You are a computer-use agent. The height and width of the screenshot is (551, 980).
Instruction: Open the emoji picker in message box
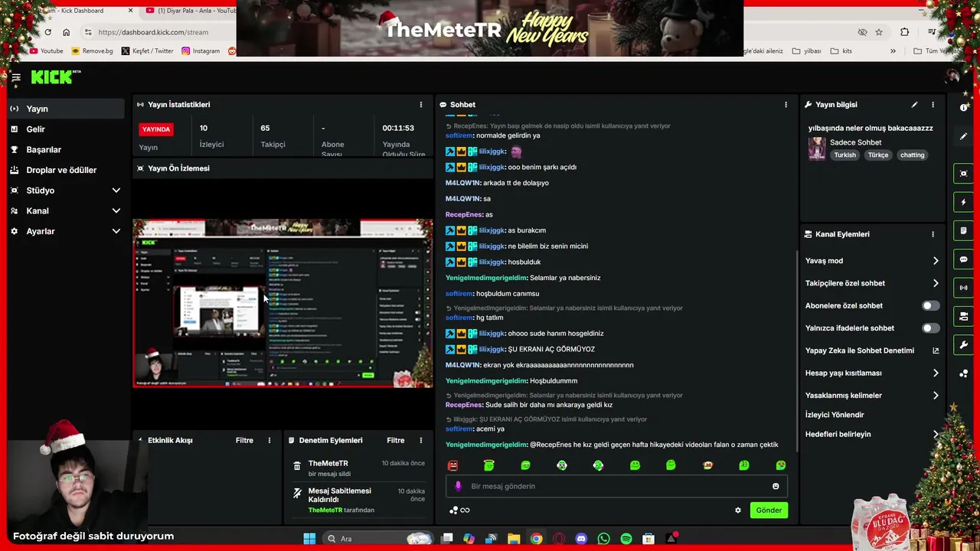776,486
